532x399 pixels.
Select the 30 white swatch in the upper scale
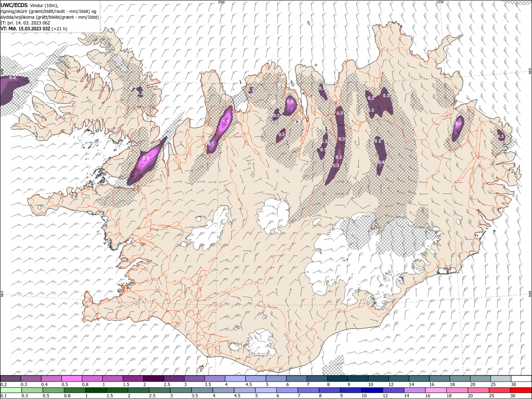(x=522, y=379)
